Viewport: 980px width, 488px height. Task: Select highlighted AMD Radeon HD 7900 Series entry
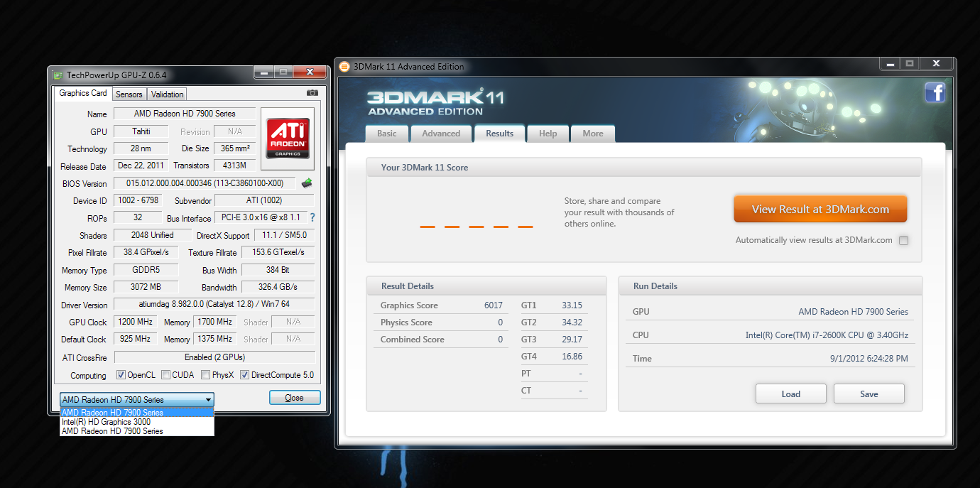(x=136, y=413)
